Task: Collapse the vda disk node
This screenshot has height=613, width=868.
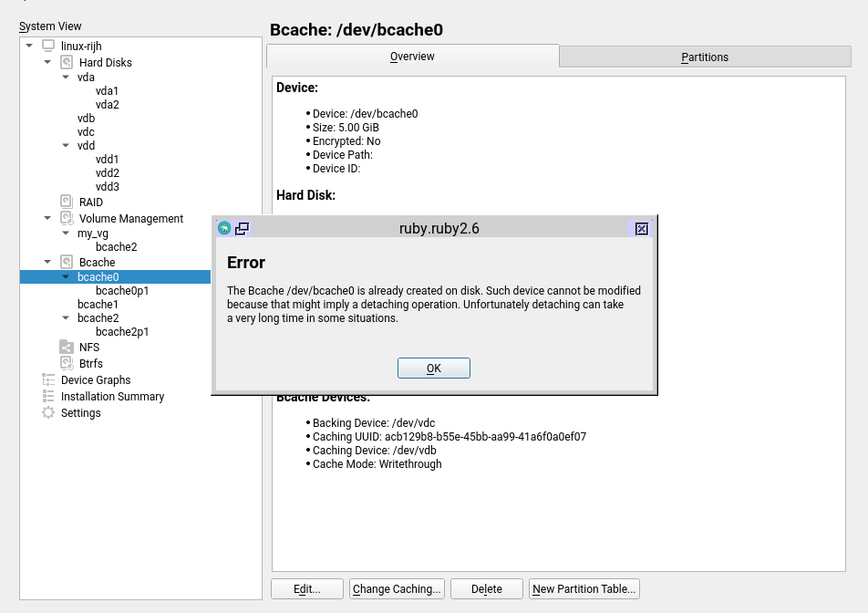Action: [66, 78]
